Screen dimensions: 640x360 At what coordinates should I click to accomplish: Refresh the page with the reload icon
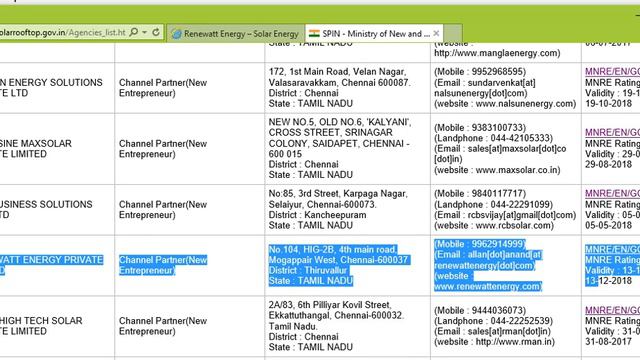tap(156, 32)
